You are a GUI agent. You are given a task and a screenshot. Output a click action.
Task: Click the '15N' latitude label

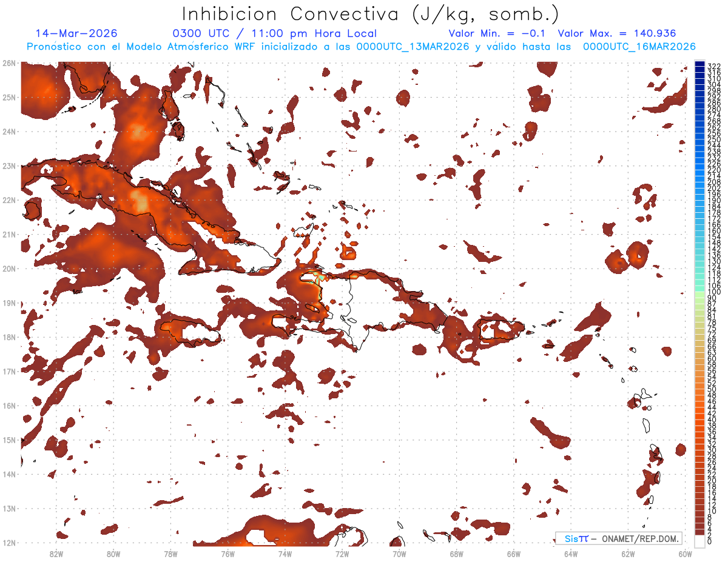point(9,440)
